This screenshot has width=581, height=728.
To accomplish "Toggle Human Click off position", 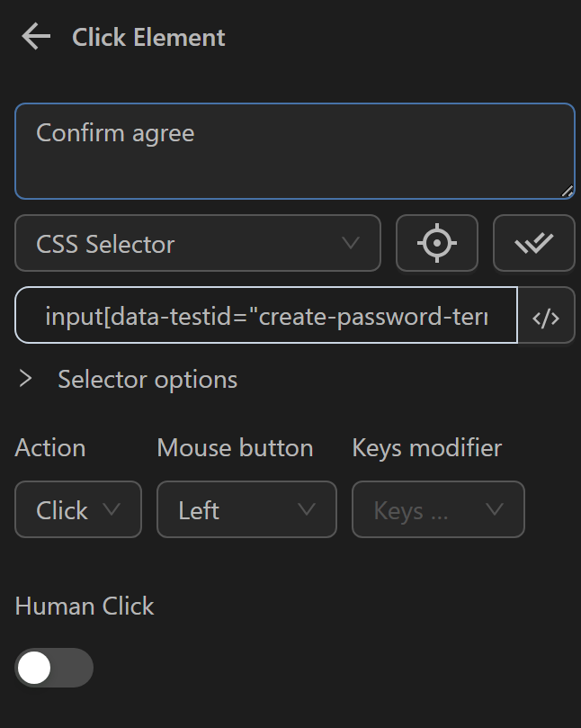I will pos(53,668).
